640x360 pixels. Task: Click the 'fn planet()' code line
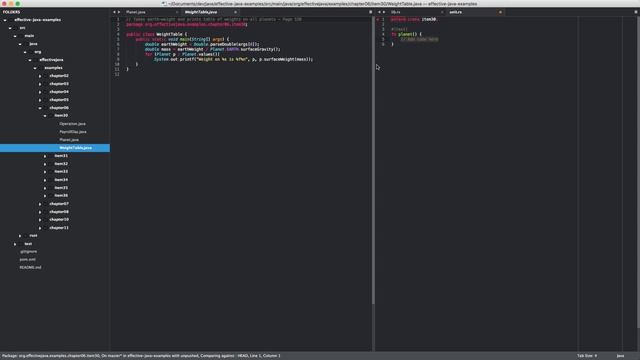coord(406,34)
